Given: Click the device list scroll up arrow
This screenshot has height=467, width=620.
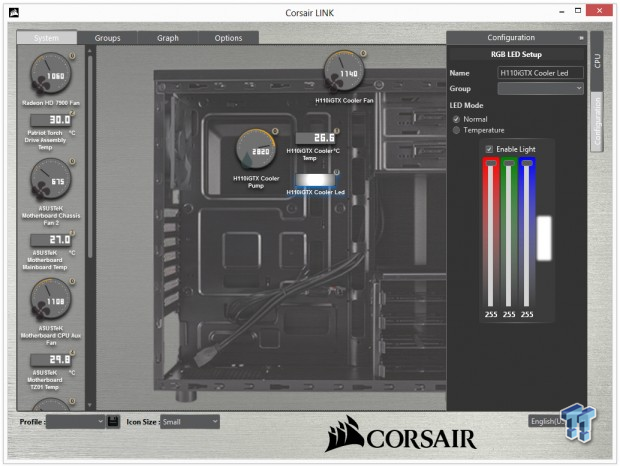Looking at the screenshot, I should [90, 51].
